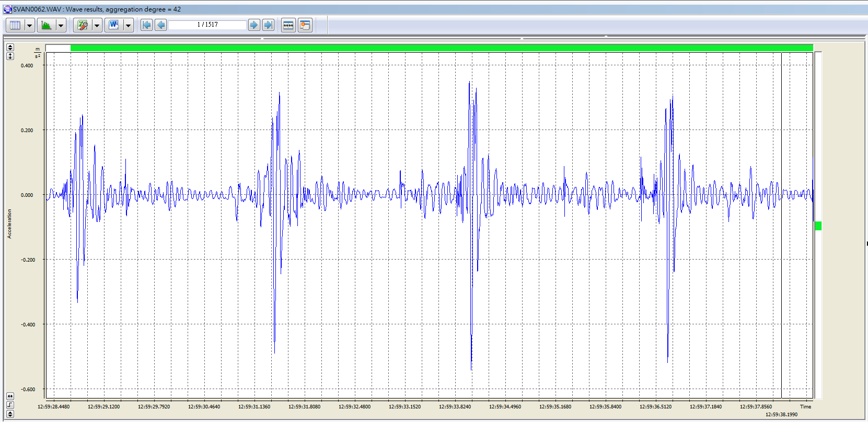Jump to the first record
Image resolution: width=868 pixels, height=422 pixels.
point(147,25)
